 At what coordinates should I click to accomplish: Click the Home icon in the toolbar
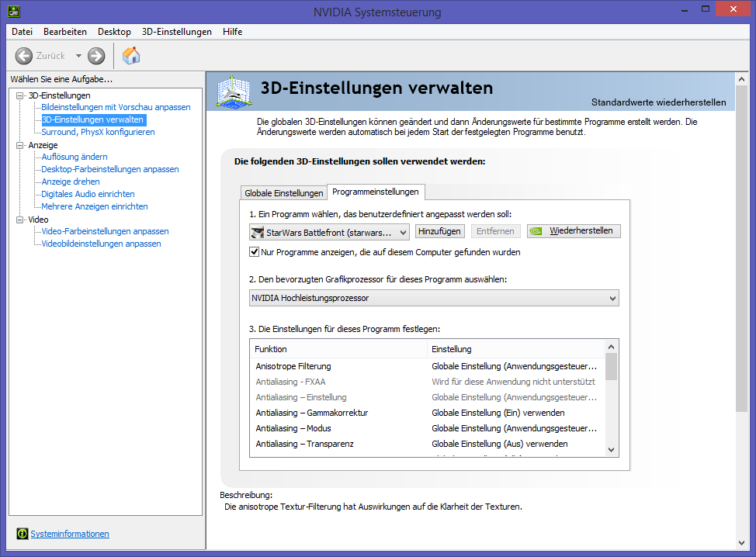[131, 56]
